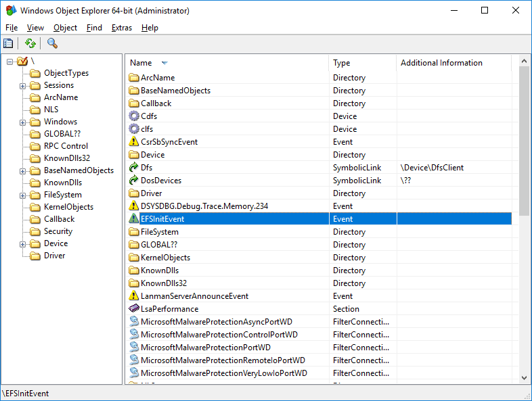Click the \Device\DfsClient link target text

click(432, 168)
